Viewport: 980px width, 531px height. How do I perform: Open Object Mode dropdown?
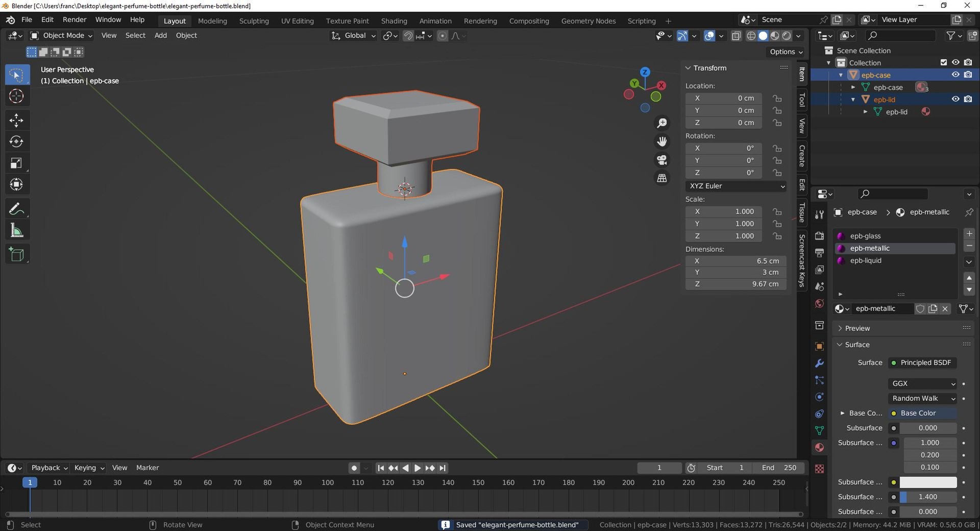tap(61, 35)
